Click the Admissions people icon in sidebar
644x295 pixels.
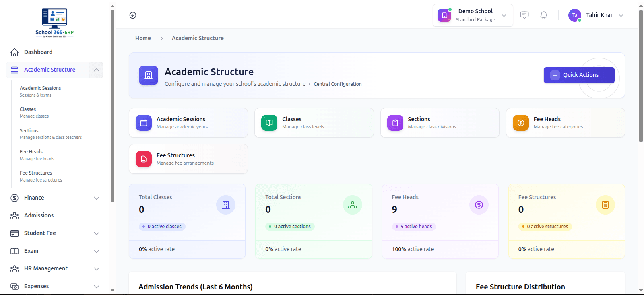coord(14,216)
